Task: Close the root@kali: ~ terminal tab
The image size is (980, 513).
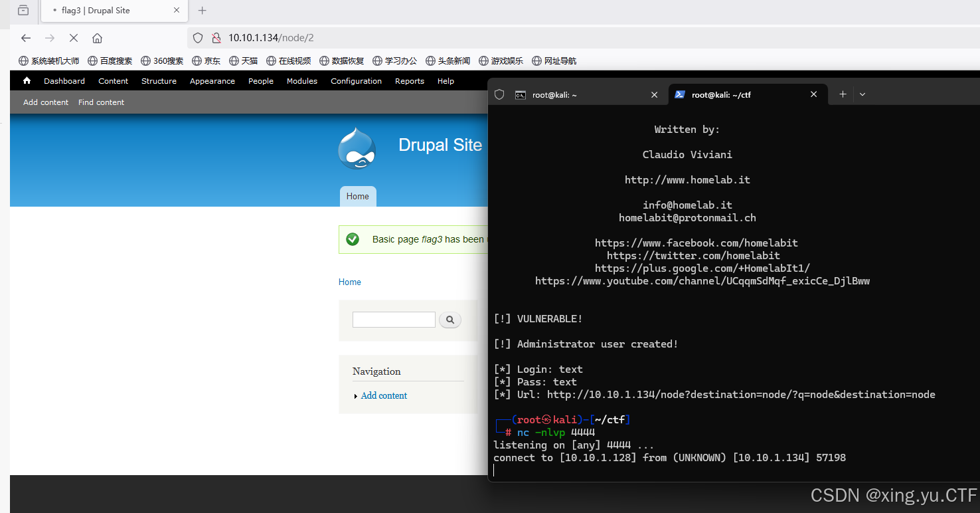Action: click(x=654, y=95)
